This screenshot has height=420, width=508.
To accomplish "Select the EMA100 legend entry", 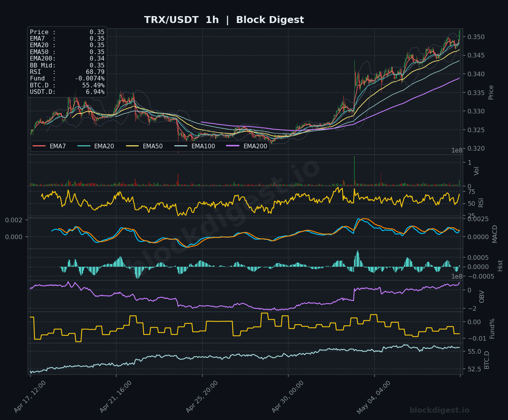I will 195,146.
